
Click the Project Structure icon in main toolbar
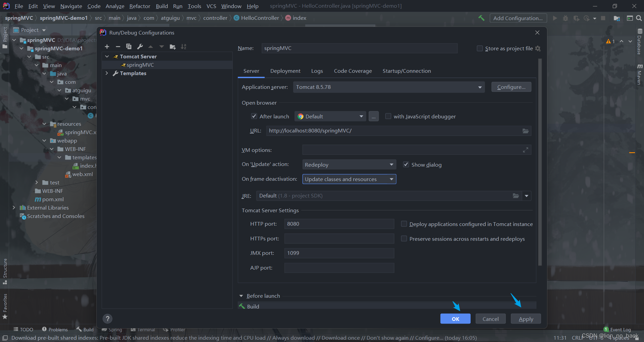(617, 18)
